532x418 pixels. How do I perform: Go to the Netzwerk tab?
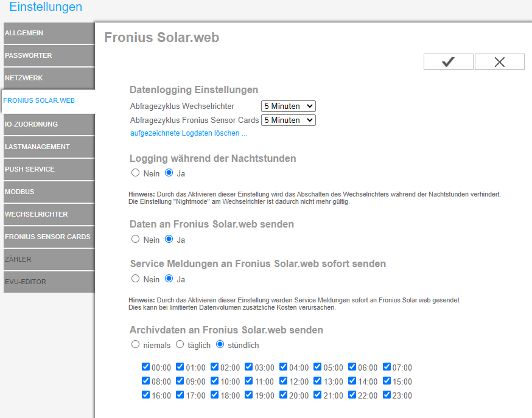49,78
